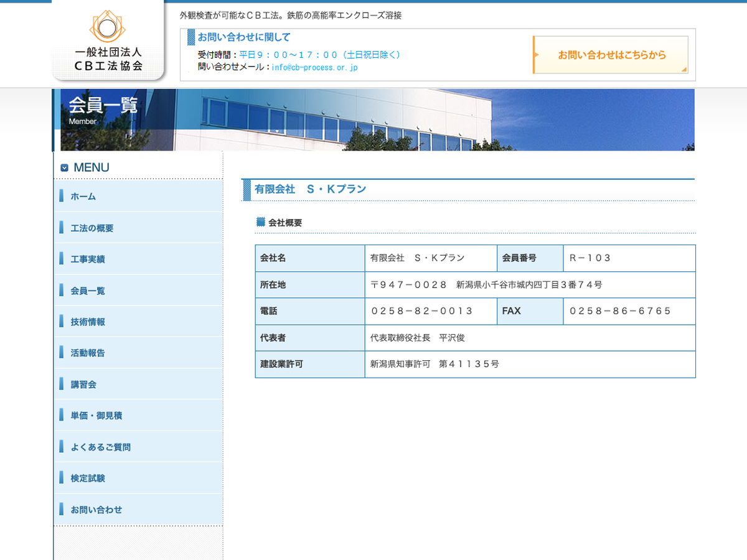Open the 技術情報 menu entry
Image resolution: width=747 pixels, height=560 pixels.
tap(88, 322)
